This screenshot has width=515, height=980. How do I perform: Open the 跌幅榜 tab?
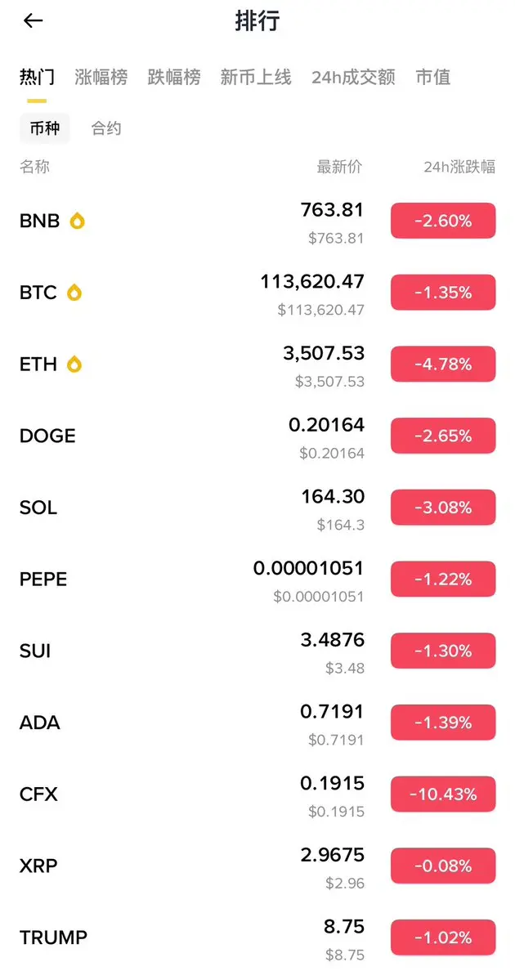point(174,78)
